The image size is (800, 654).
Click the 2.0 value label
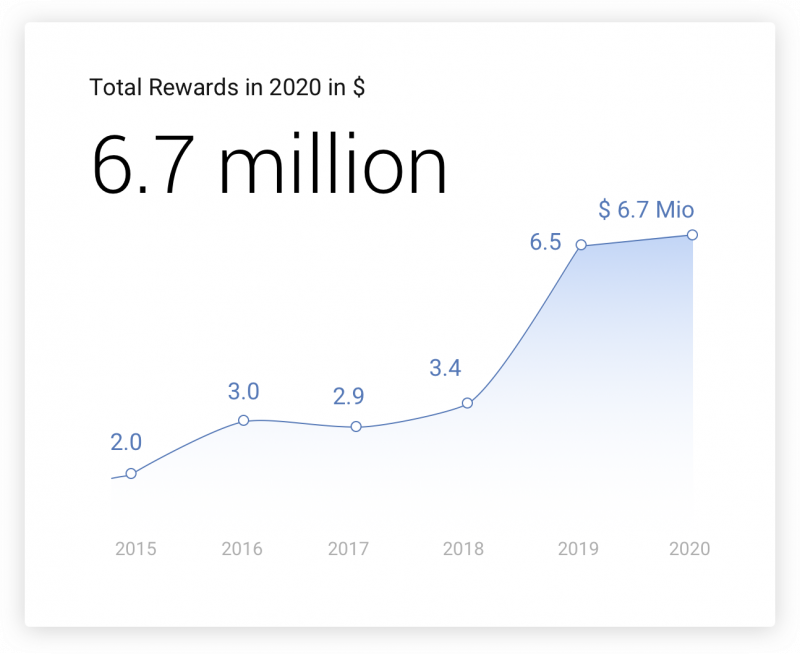[126, 442]
